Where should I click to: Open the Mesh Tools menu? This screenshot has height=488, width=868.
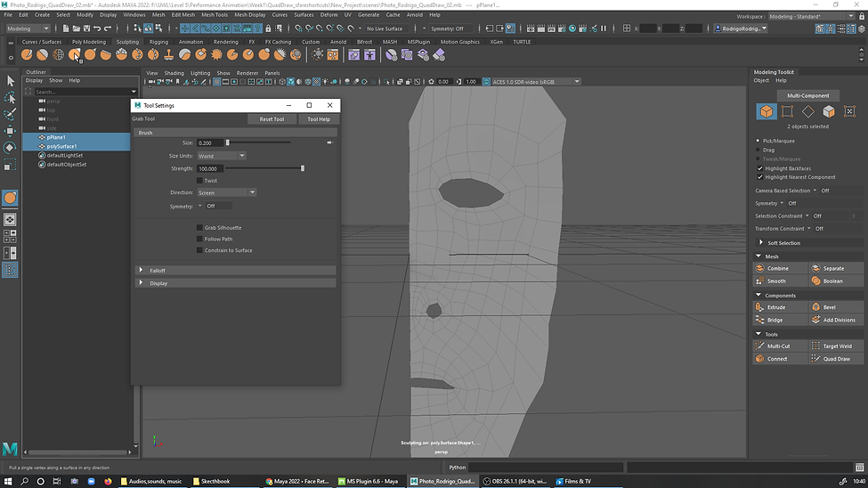(215, 15)
